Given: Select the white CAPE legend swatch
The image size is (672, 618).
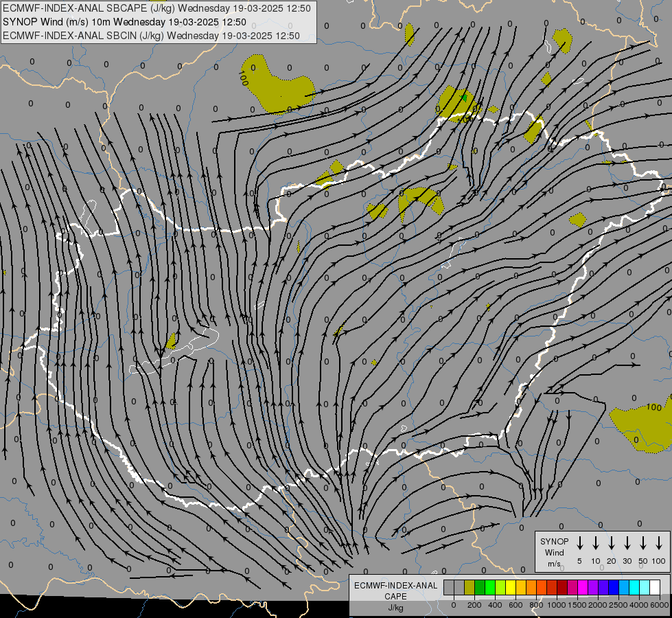Looking at the screenshot, I should 654,587.
